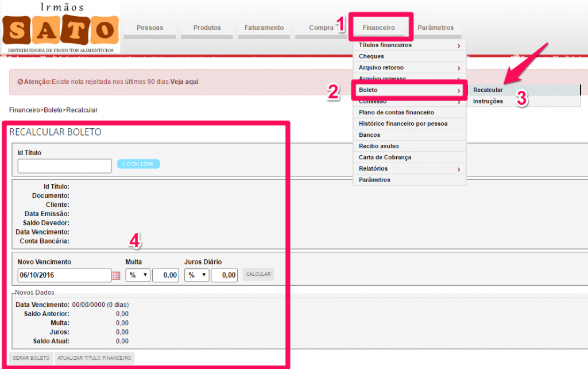Viewport: 588px width, 369px height.
Task: Select Instruções from the Boleto submenu
Action: point(488,101)
